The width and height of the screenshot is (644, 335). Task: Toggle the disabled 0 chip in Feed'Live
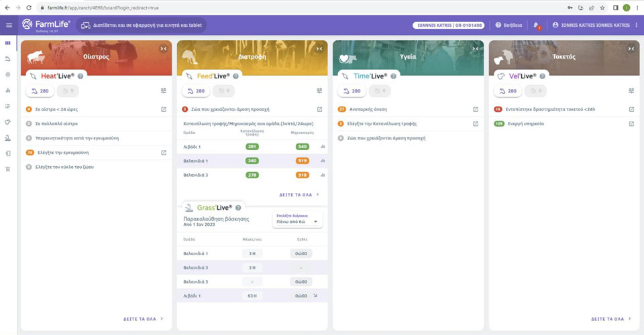(x=224, y=90)
